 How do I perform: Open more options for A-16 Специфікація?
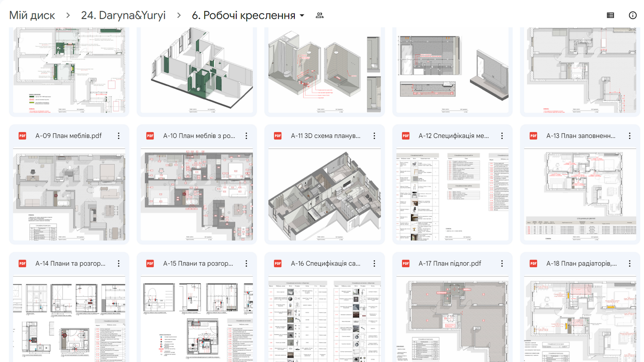(374, 264)
